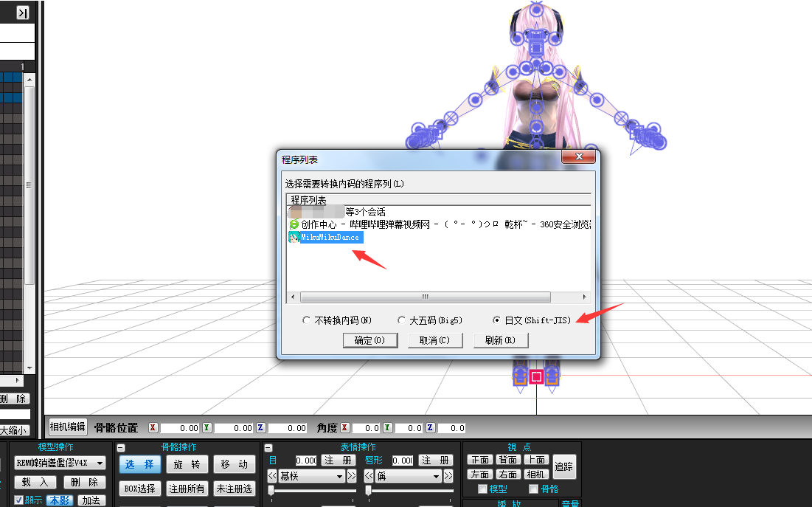Click the 角度 X value field
The image size is (812, 507).
[366, 428]
